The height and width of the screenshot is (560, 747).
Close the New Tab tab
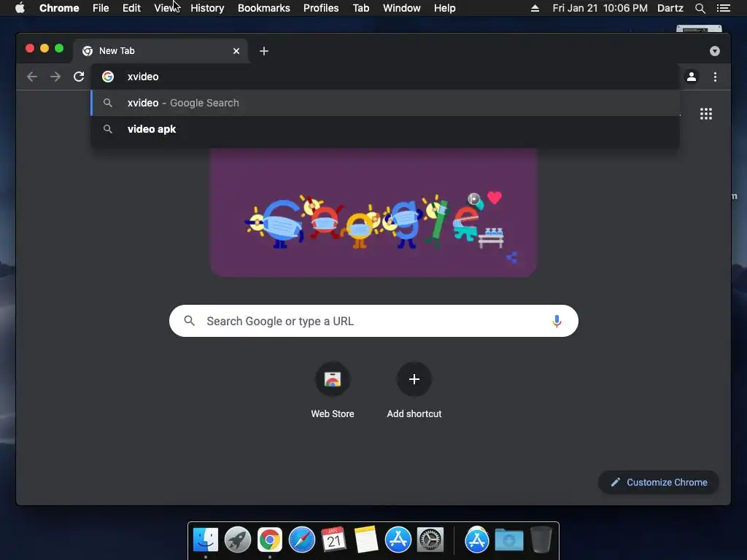click(236, 51)
